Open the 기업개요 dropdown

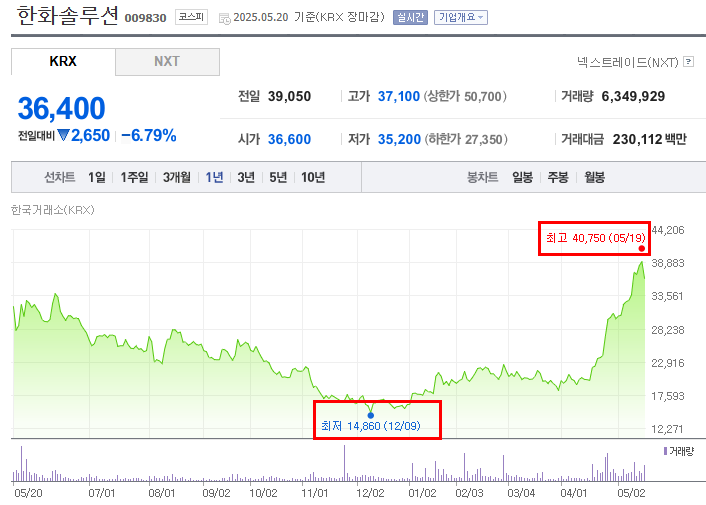click(461, 17)
